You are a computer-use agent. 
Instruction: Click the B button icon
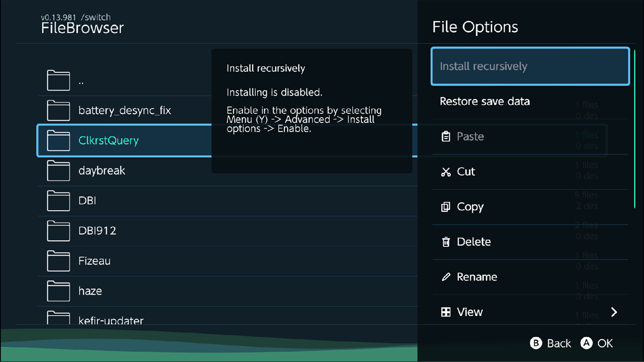coord(536,343)
